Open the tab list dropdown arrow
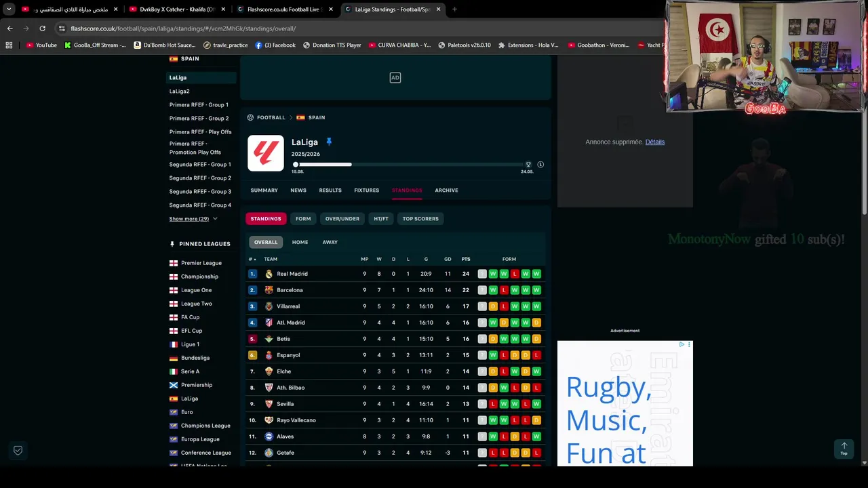868x488 pixels. coord(9,9)
